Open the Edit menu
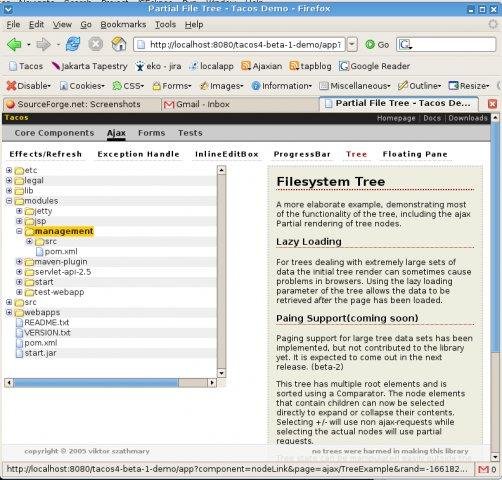Image resolution: width=502 pixels, height=480 pixels. [x=36, y=25]
